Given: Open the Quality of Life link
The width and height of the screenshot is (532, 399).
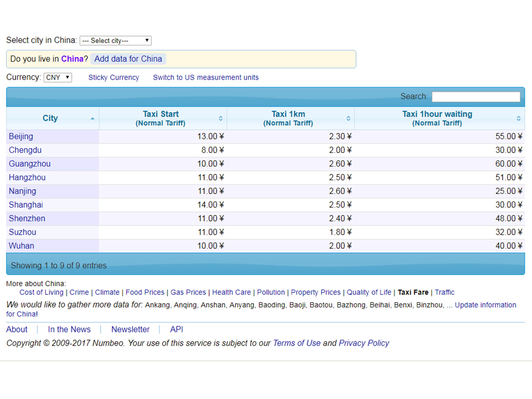Looking at the screenshot, I should coord(369,292).
